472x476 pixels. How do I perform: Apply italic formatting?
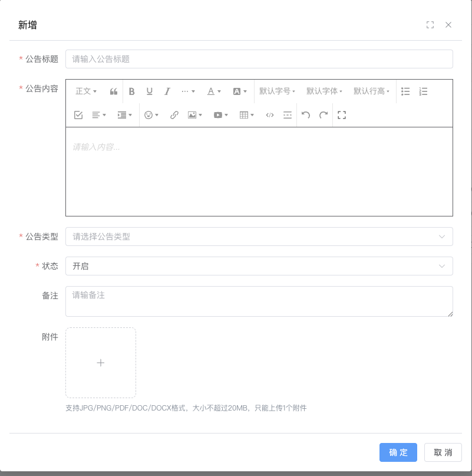pyautogui.click(x=167, y=91)
